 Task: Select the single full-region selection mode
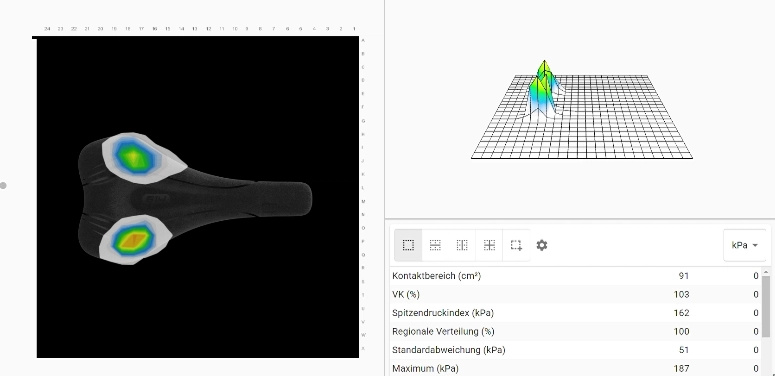pyautogui.click(x=408, y=245)
